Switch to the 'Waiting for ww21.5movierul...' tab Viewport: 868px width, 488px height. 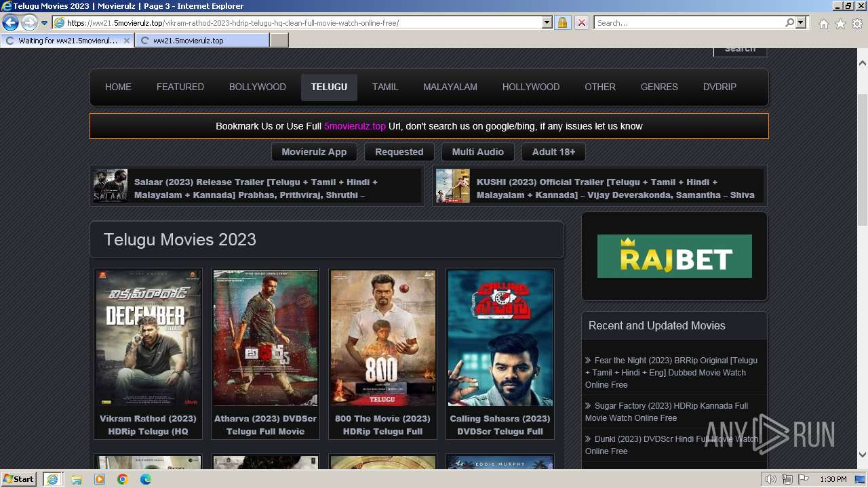pos(68,41)
